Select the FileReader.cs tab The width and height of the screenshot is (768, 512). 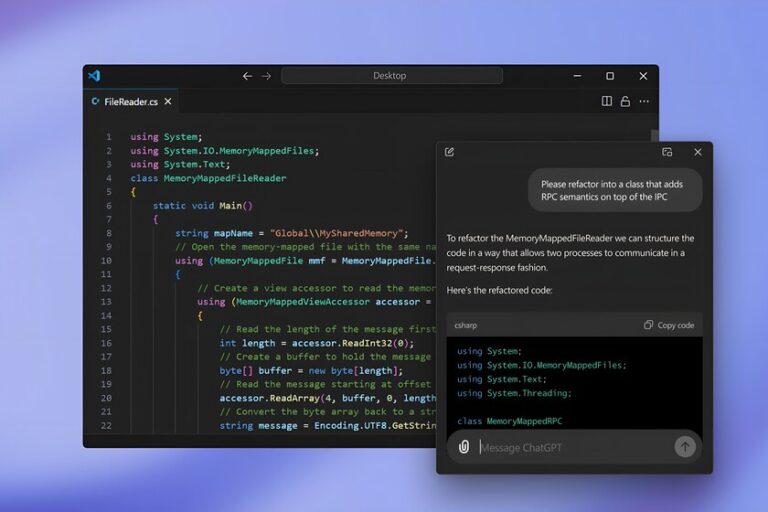pos(124,101)
